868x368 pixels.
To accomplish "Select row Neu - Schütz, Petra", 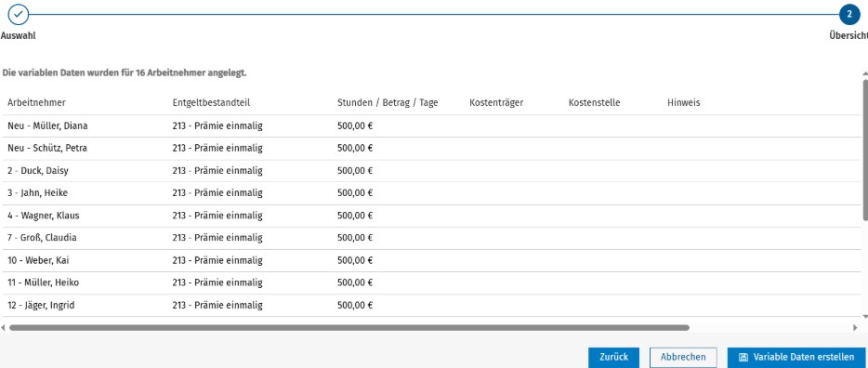I will (x=432, y=149).
